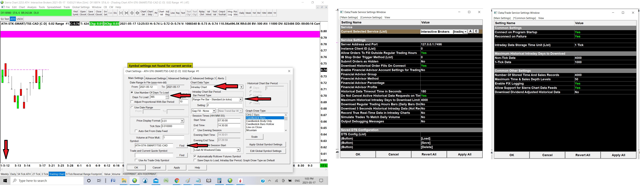Switch to the Advanced Settings 2 tab
644x189 pixels.
click(179, 78)
